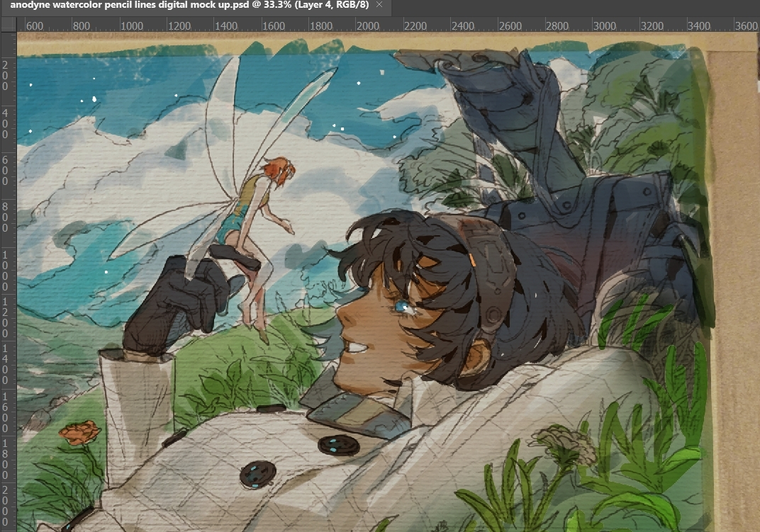
Task: Click the upper dark coat button
Action: [338, 445]
